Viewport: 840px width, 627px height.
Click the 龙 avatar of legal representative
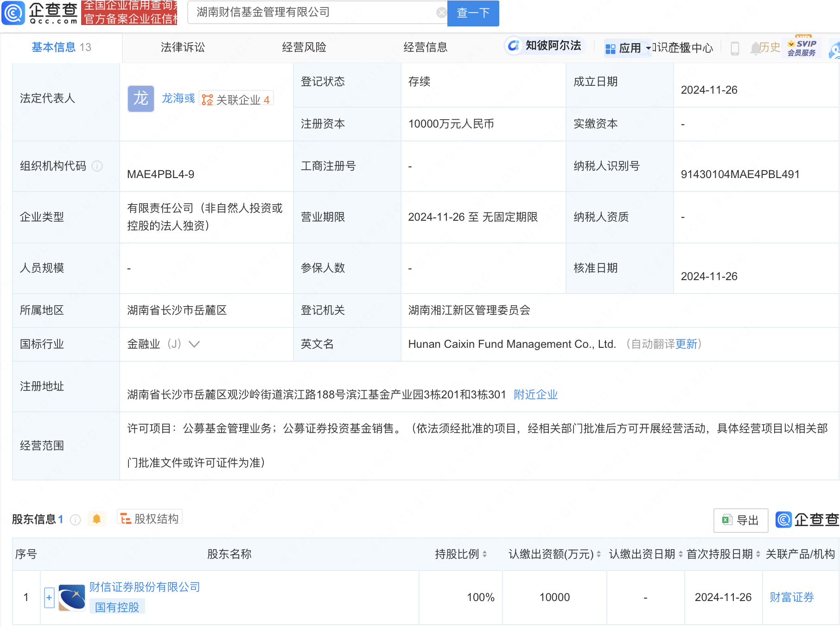(140, 99)
